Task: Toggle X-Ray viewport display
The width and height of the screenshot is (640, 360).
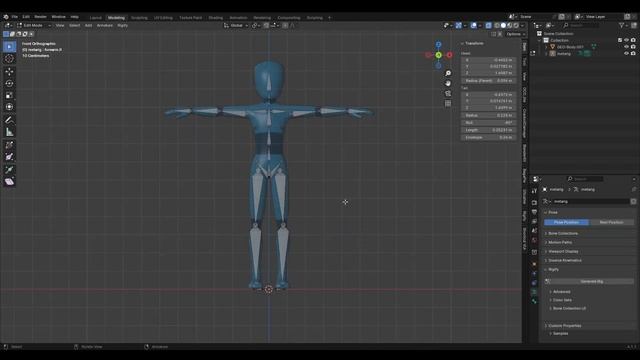Action: click(489, 25)
